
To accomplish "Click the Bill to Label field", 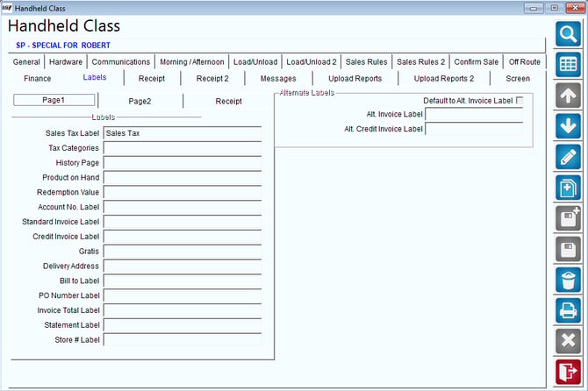I will click(x=183, y=281).
